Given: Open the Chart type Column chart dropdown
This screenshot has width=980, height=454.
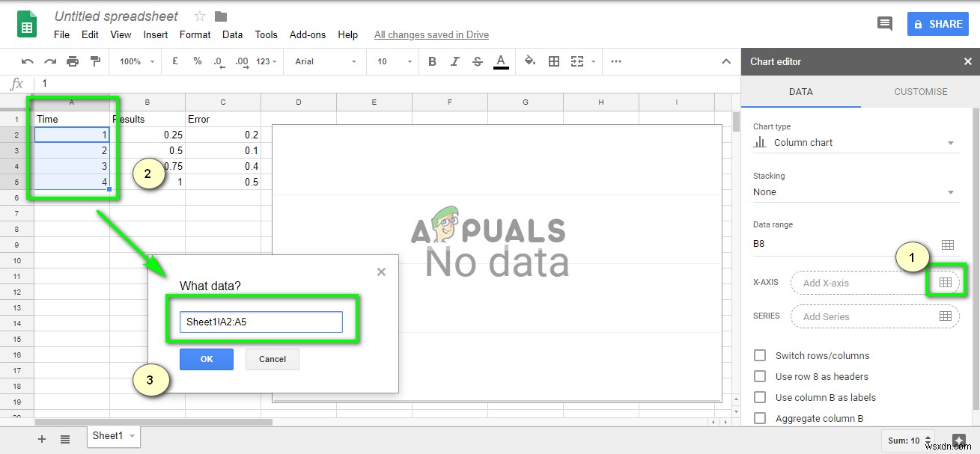Looking at the screenshot, I should pyautogui.click(x=856, y=142).
